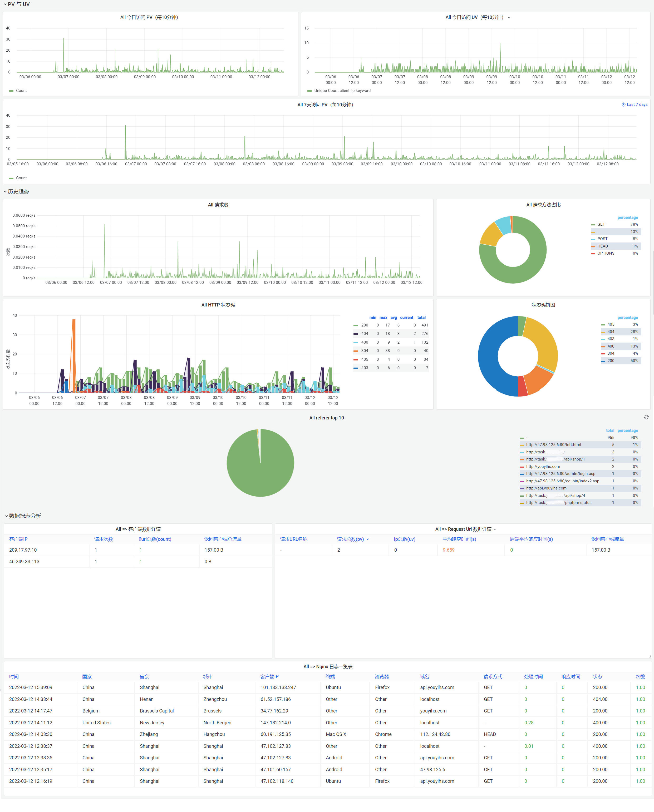
Task: Click the color swatch beside 404 28% legend
Action: 603,332
